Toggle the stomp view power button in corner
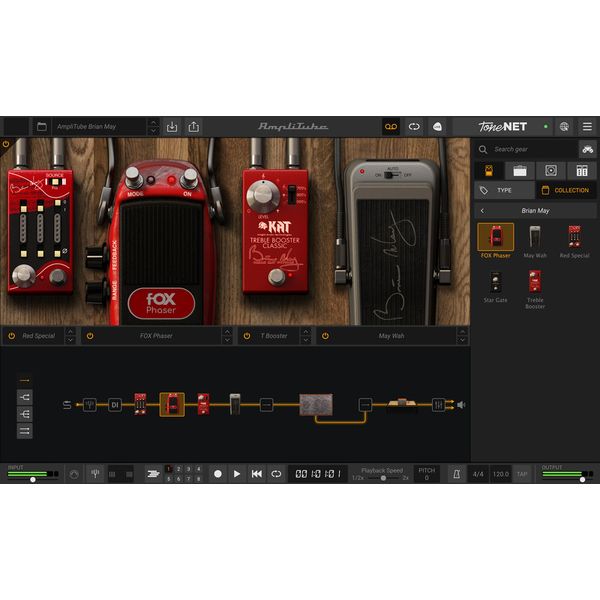The image size is (600, 600). click(x=6, y=144)
